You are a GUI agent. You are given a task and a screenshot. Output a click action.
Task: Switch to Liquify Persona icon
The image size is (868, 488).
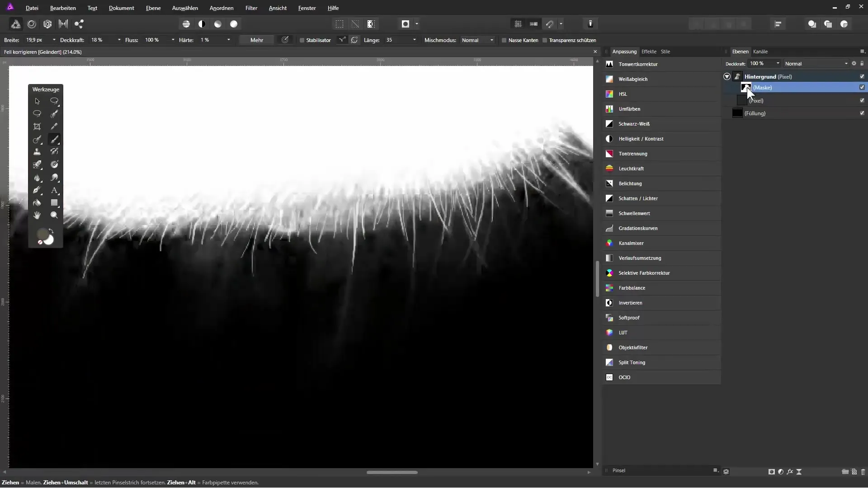32,24
